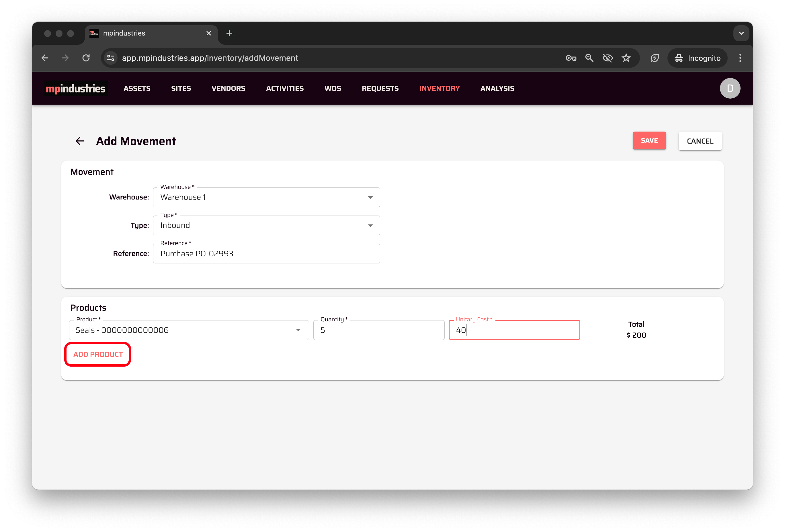This screenshot has height=532, width=785.
Task: Click the mpindustries logo
Action: pos(76,89)
